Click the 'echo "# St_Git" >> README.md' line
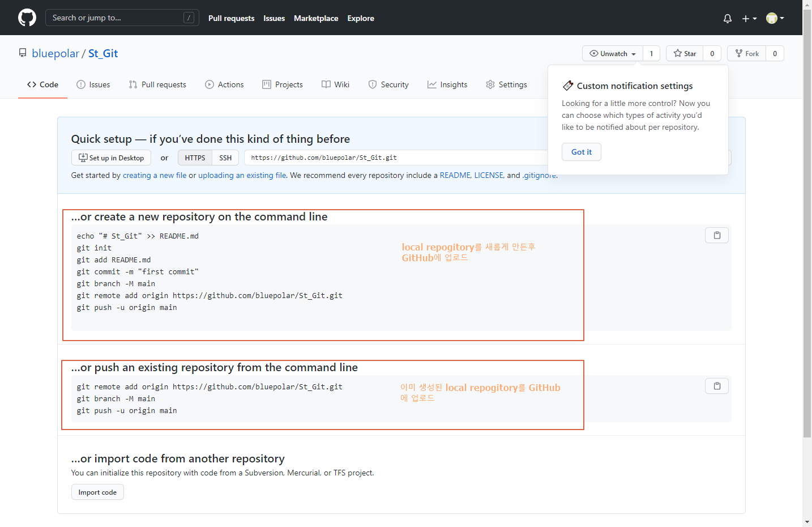Viewport: 812px width, 527px height. tap(138, 236)
